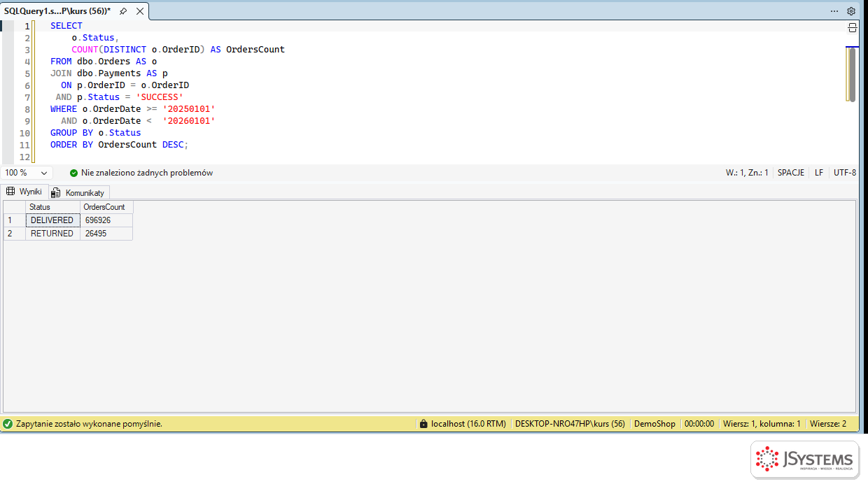
Task: Click the DemoShop database name in status bar
Action: point(654,424)
